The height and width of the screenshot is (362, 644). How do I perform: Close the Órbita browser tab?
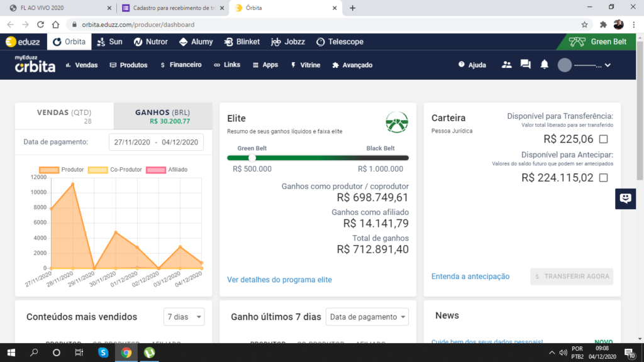tap(335, 8)
